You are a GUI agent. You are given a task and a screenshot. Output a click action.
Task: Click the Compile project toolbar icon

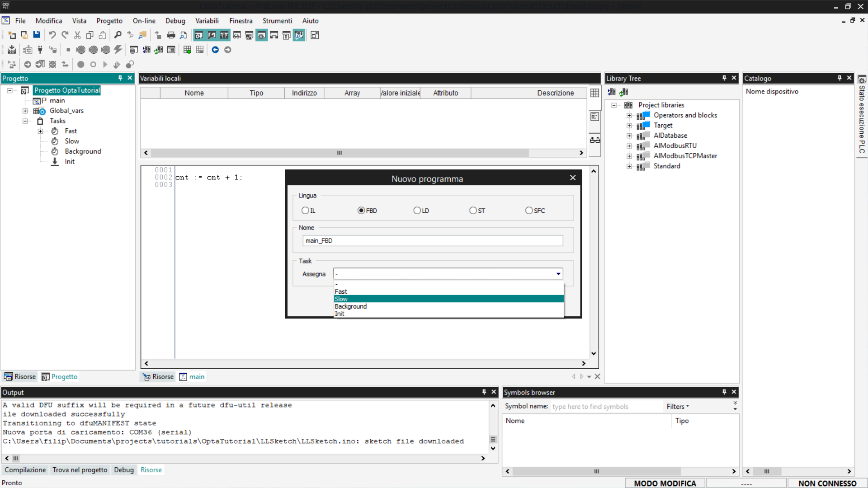click(x=12, y=50)
